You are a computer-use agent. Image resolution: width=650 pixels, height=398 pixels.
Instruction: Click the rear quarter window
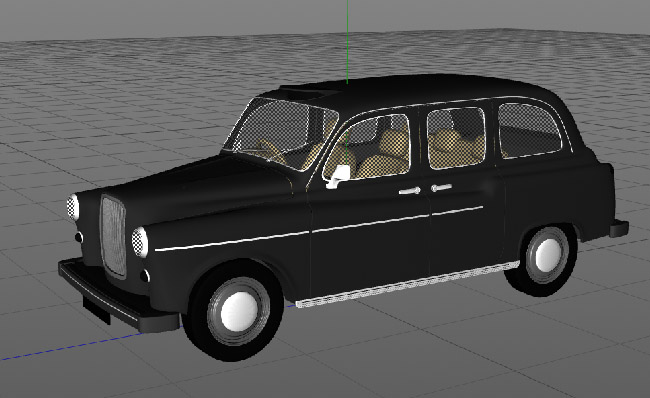[x=529, y=131]
